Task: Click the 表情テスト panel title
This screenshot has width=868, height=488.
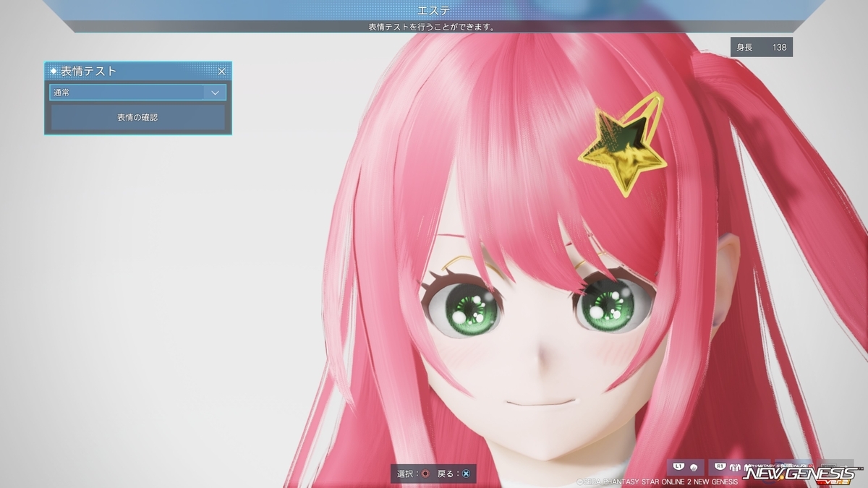Action: [88, 71]
